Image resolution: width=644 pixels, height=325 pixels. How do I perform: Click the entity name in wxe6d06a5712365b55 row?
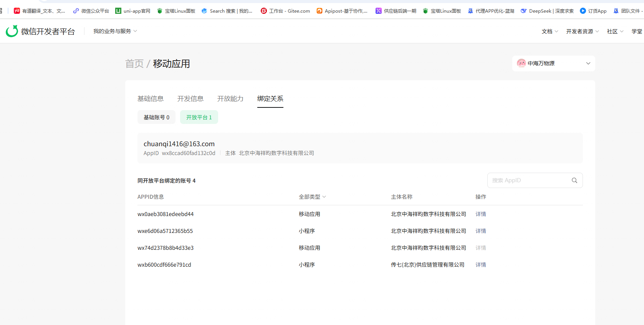tap(429, 231)
